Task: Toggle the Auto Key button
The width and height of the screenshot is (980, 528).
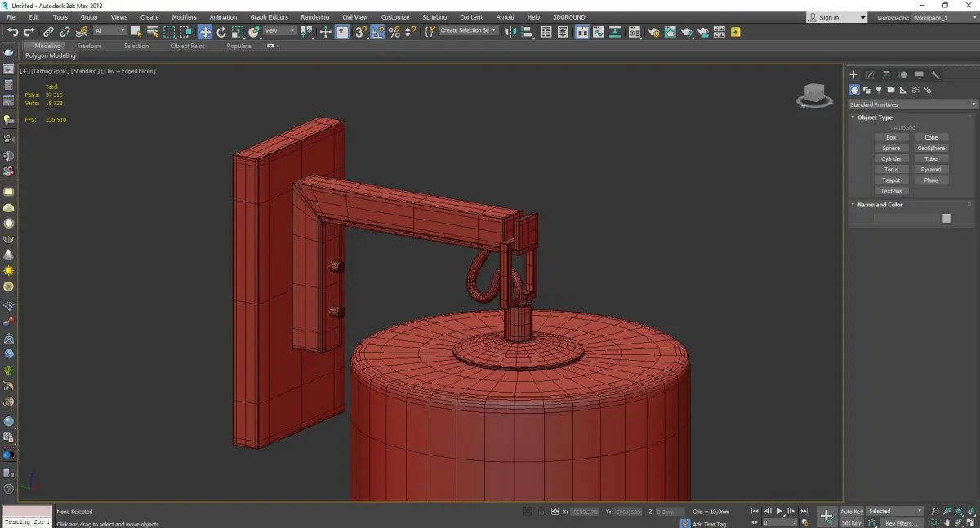Action: (x=852, y=512)
